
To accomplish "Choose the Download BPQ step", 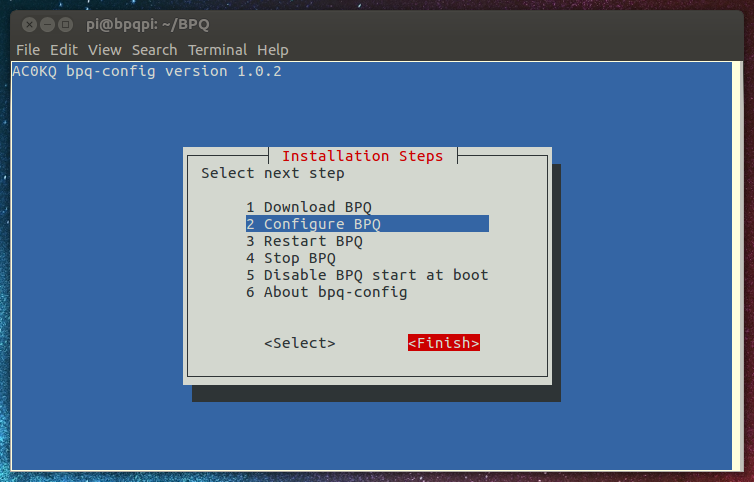I will point(316,207).
